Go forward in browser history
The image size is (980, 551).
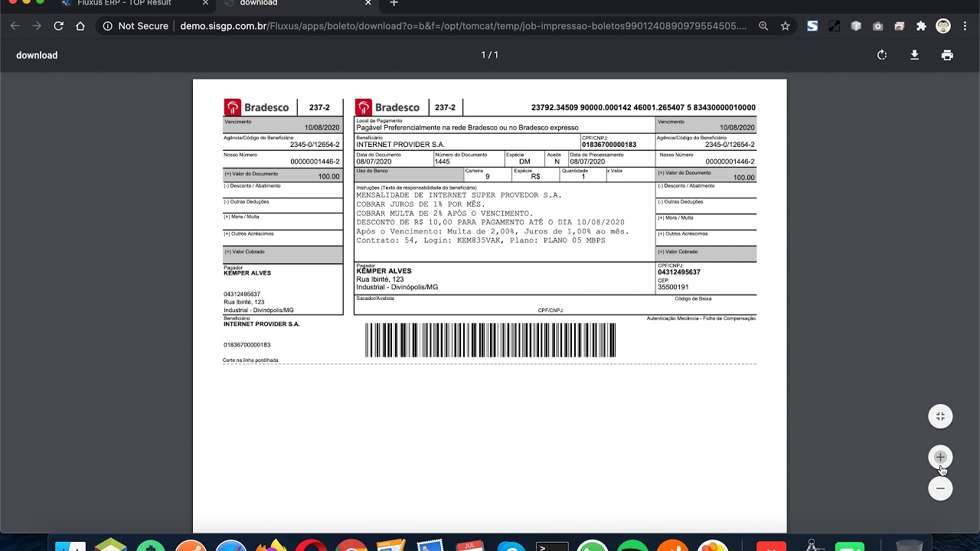point(37,26)
